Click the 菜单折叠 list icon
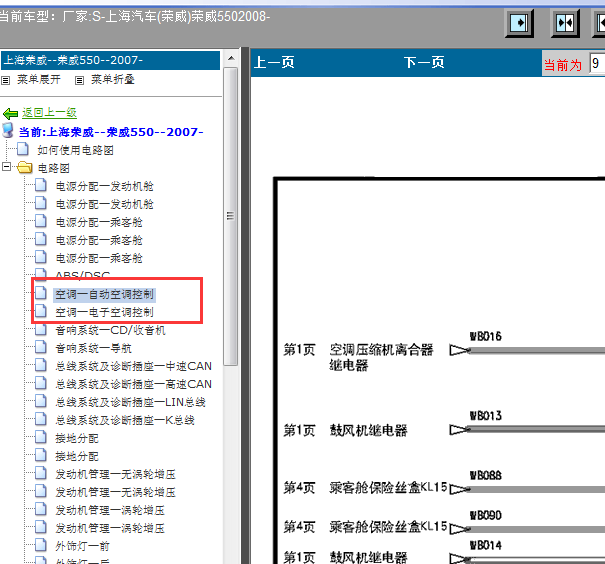Image resolution: width=605 pixels, height=564 pixels. [x=79, y=80]
